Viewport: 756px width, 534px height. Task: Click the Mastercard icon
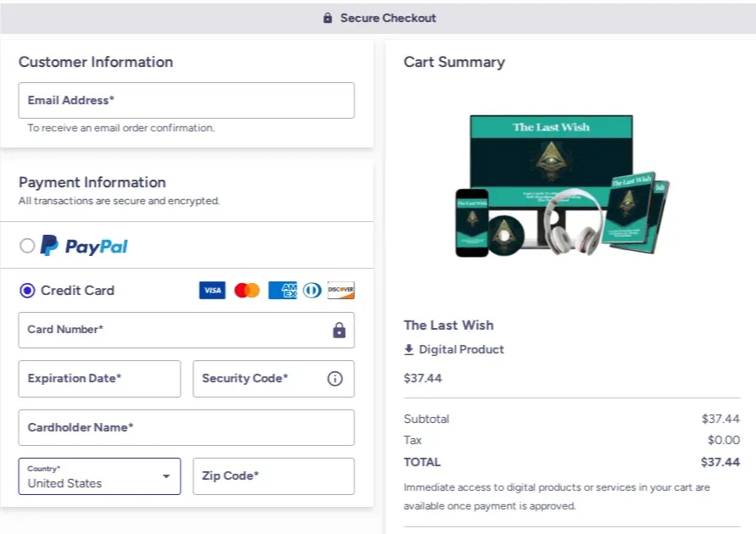click(x=247, y=290)
